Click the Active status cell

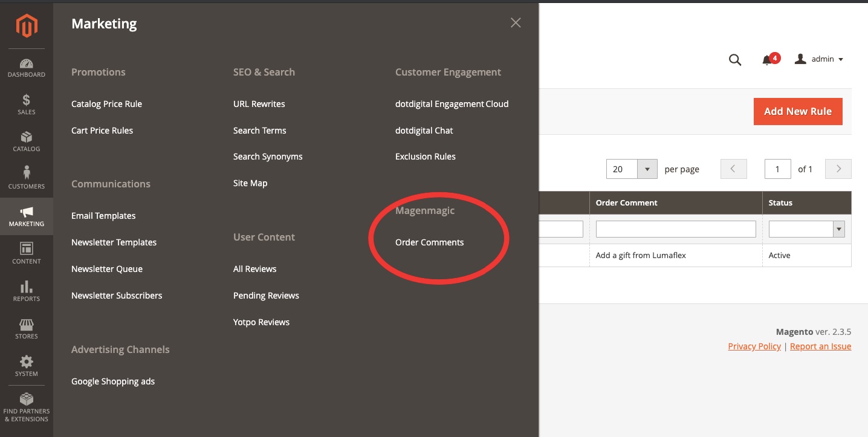pyautogui.click(x=807, y=255)
